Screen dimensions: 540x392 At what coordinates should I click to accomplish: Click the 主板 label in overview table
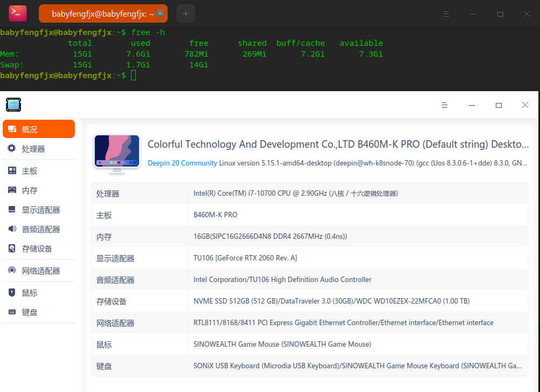click(104, 215)
